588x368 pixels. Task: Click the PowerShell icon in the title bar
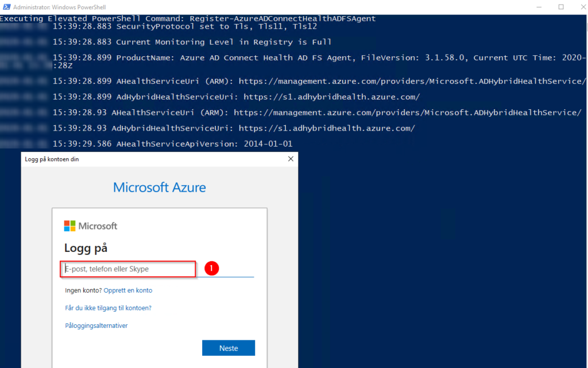[7, 7]
